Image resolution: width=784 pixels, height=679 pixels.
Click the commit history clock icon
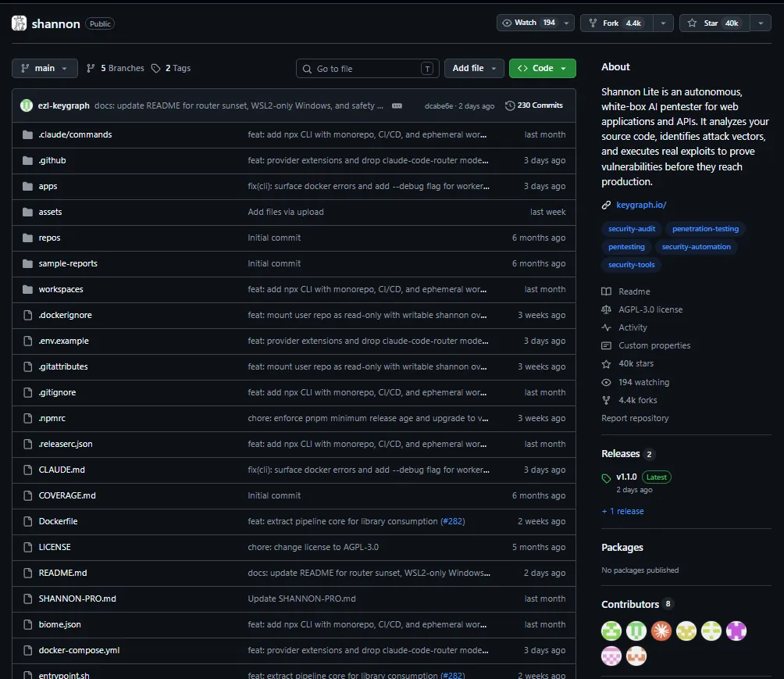(x=510, y=105)
